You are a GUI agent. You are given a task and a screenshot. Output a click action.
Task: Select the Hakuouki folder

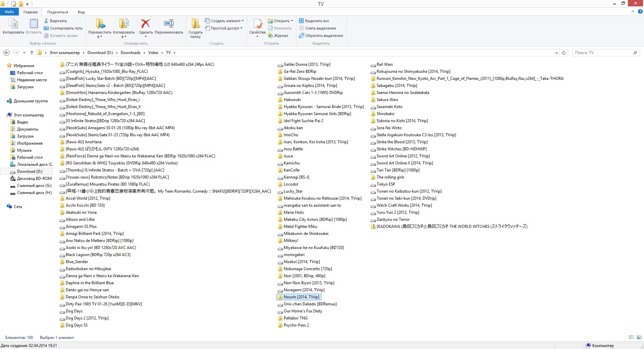[x=289, y=100]
